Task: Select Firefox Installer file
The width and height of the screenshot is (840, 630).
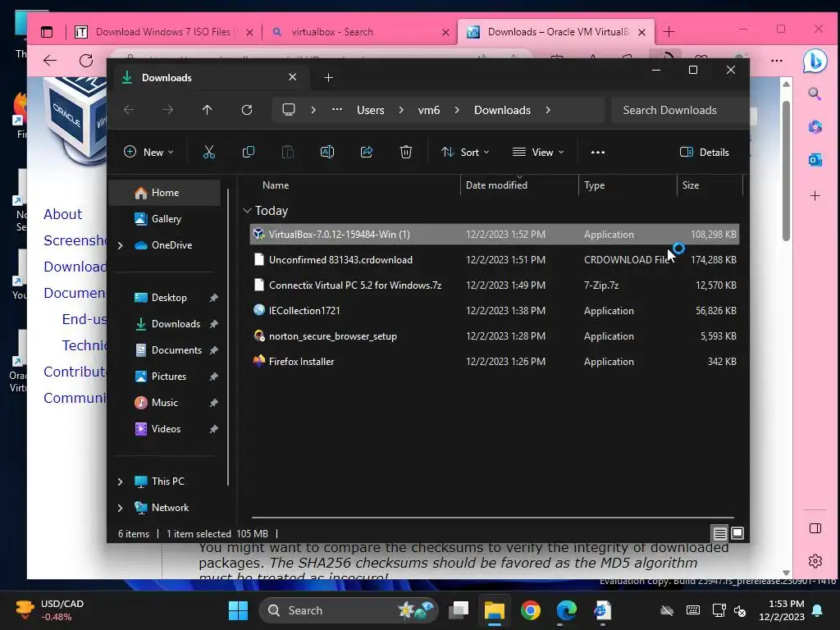Action: pyautogui.click(x=494, y=362)
